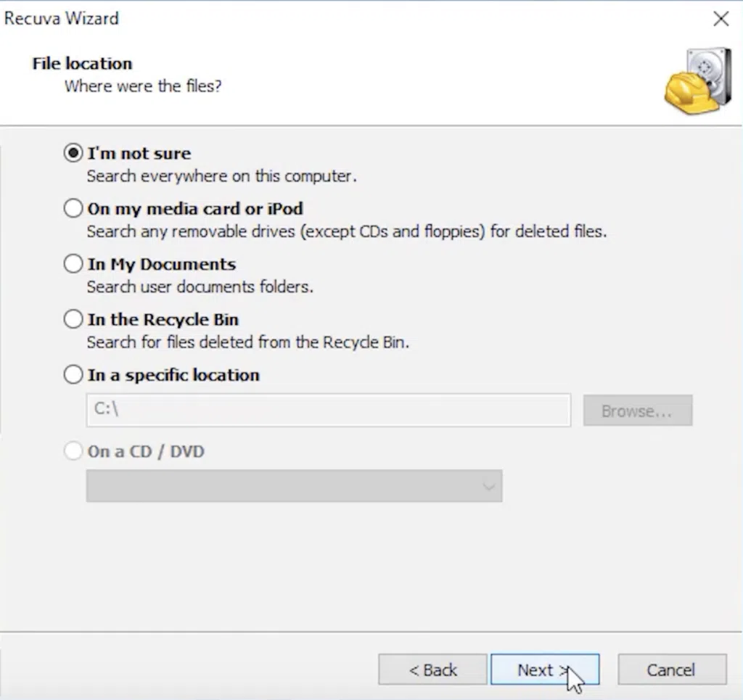Select the "On a CD / DVD" option

73,451
